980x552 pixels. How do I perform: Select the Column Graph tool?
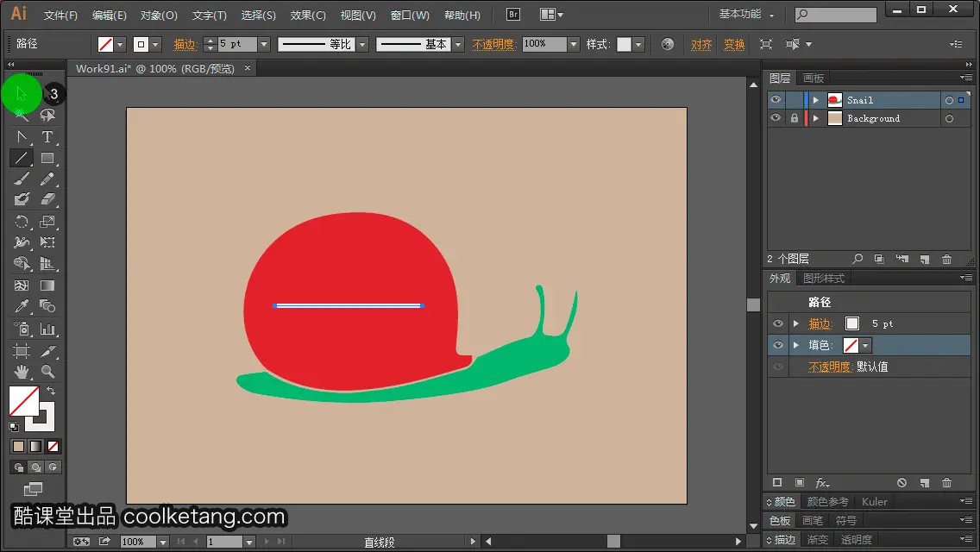point(47,329)
